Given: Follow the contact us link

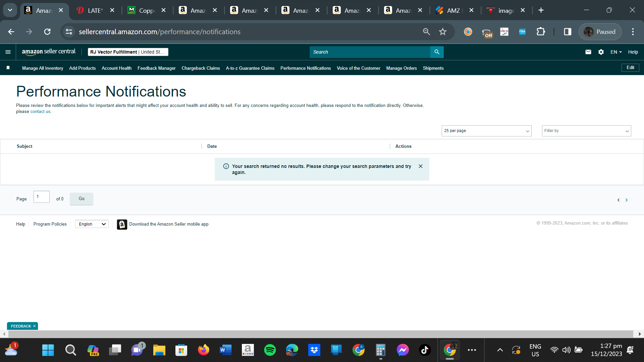Looking at the screenshot, I should [x=40, y=112].
